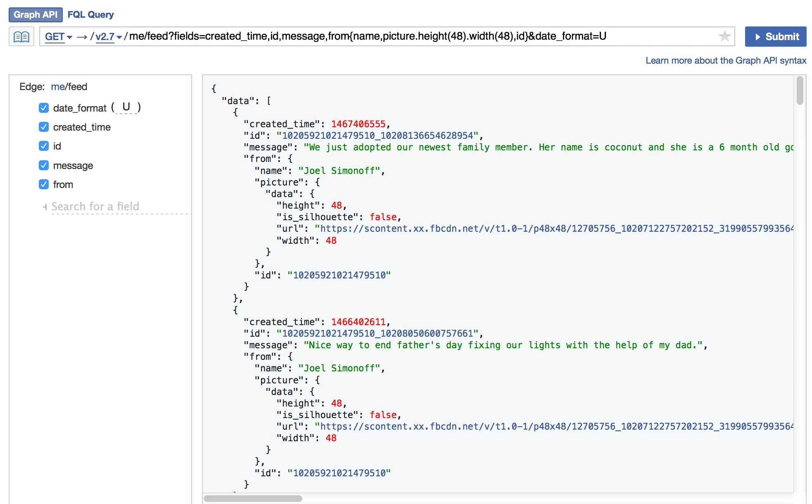
Task: Open the docs book icon
Action: click(21, 37)
